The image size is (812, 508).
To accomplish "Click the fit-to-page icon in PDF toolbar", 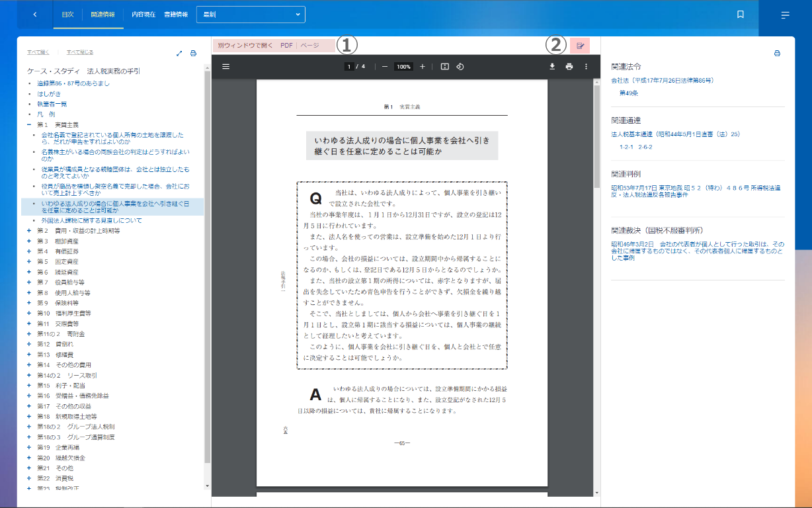I will (445, 66).
